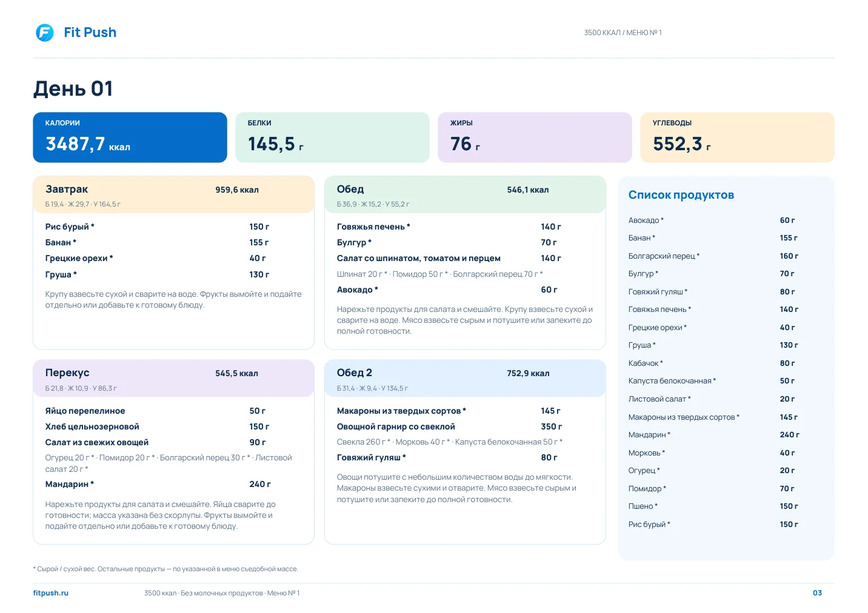This screenshot has height=613, width=868.
Task: Click the 546,1 ккал lunch value
Action: tap(528, 190)
